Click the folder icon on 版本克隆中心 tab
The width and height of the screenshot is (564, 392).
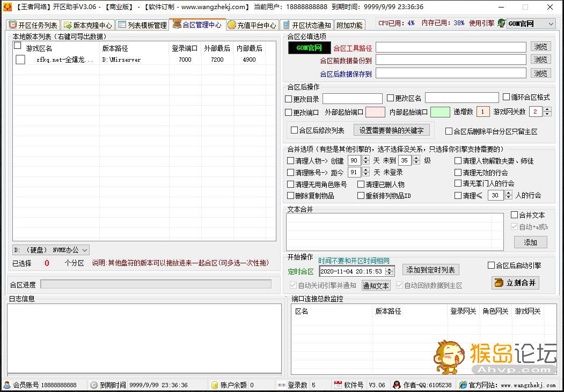pos(67,25)
